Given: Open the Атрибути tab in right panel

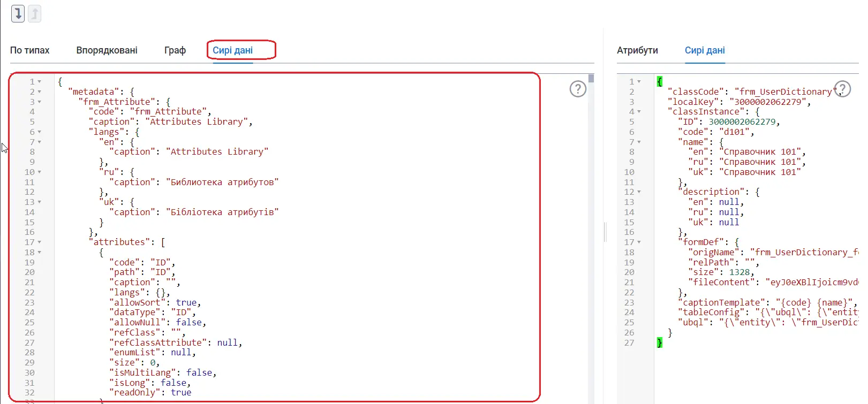Looking at the screenshot, I should [x=637, y=50].
